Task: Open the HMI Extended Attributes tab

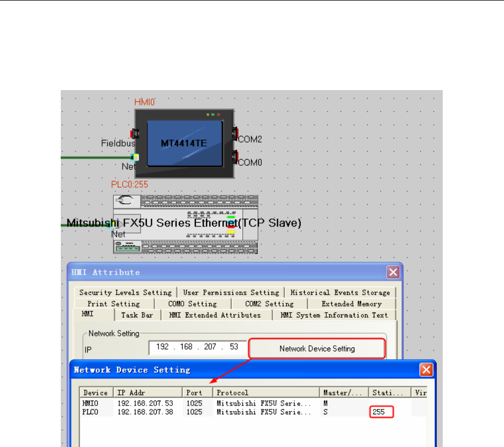Action: pyautogui.click(x=215, y=315)
